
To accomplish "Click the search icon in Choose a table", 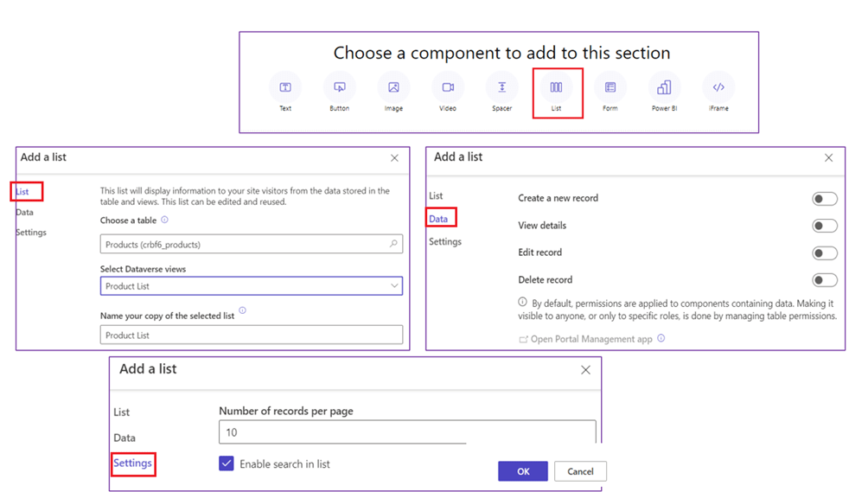I will [x=394, y=245].
